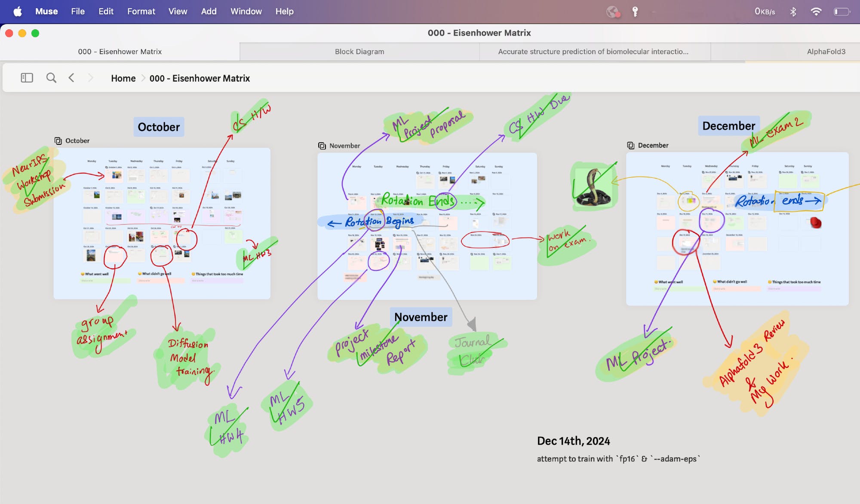Viewport: 860px width, 504px height.
Task: Click the November board icon
Action: point(322,146)
